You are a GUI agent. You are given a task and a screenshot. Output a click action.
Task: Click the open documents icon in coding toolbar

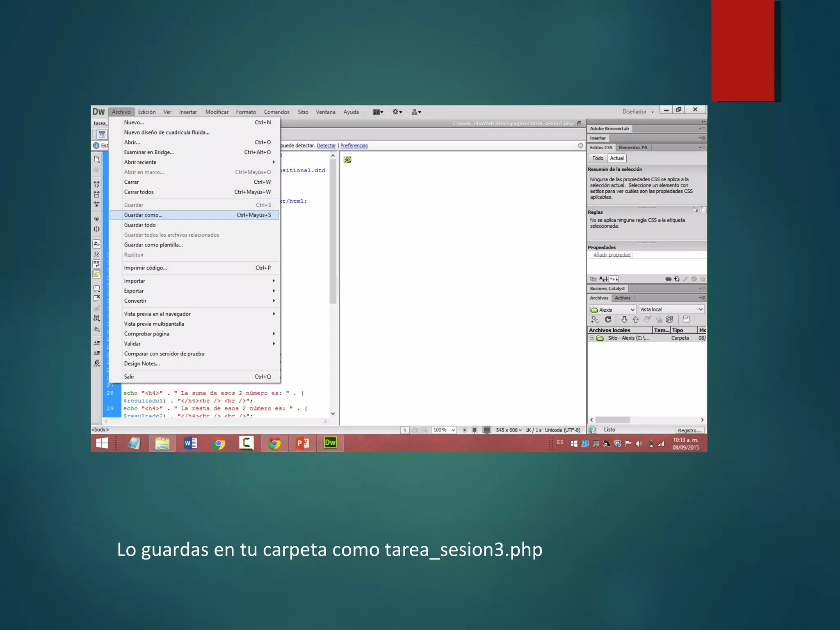[x=97, y=159]
